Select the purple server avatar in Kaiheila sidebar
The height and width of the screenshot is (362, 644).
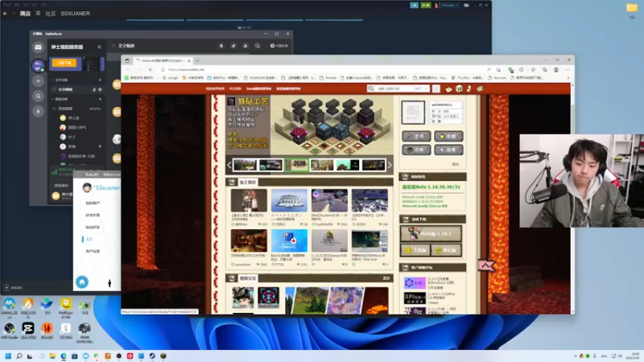(x=38, y=65)
